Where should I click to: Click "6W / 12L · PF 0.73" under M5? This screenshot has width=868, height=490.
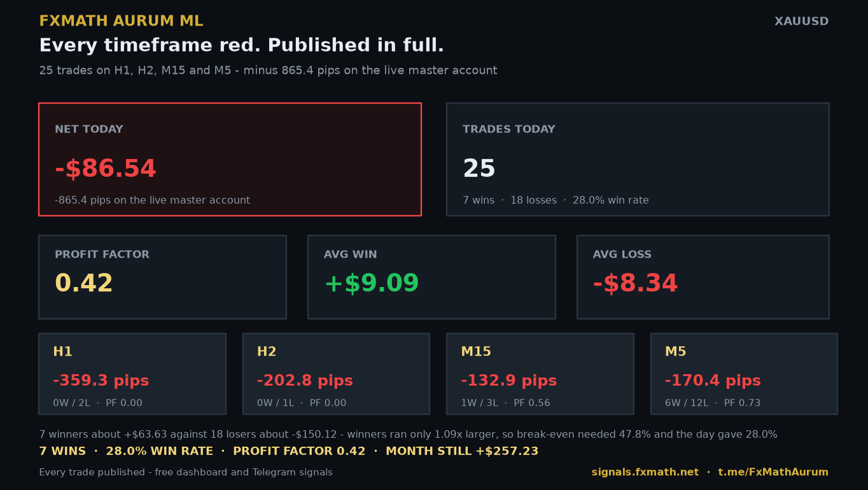pos(713,403)
